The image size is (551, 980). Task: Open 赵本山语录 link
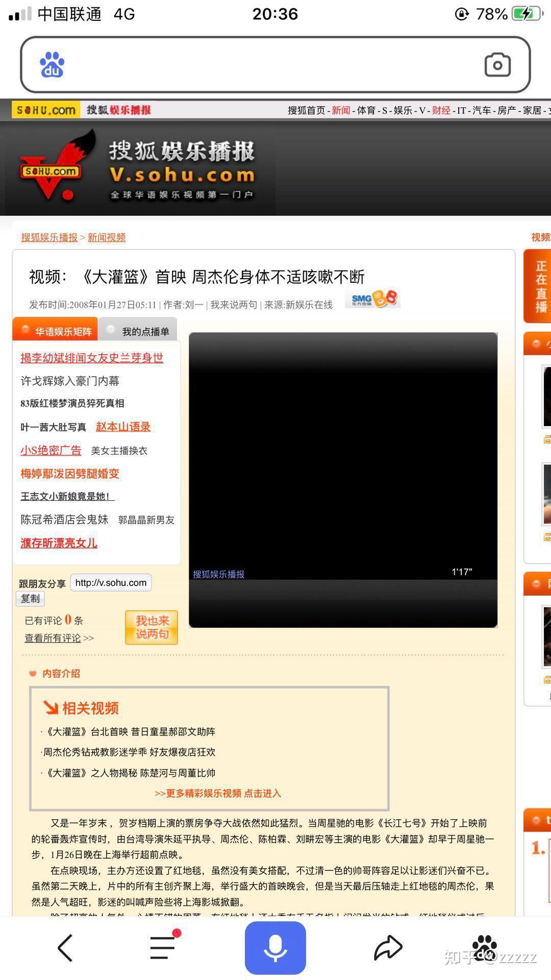[x=123, y=427]
